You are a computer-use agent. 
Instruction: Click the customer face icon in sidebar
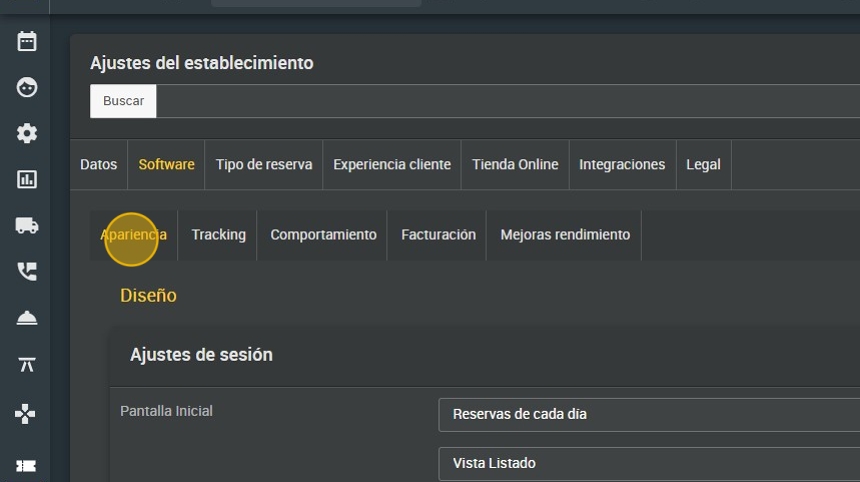coord(26,87)
